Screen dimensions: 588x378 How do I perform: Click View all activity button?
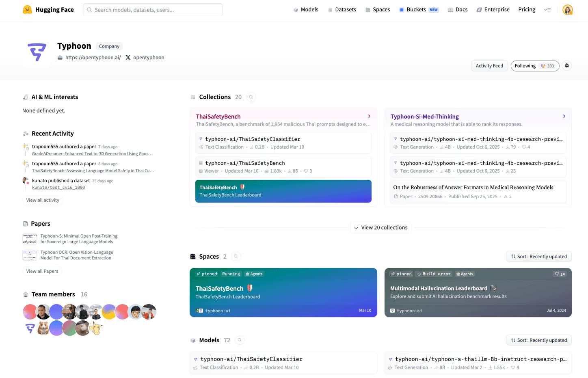tap(43, 200)
